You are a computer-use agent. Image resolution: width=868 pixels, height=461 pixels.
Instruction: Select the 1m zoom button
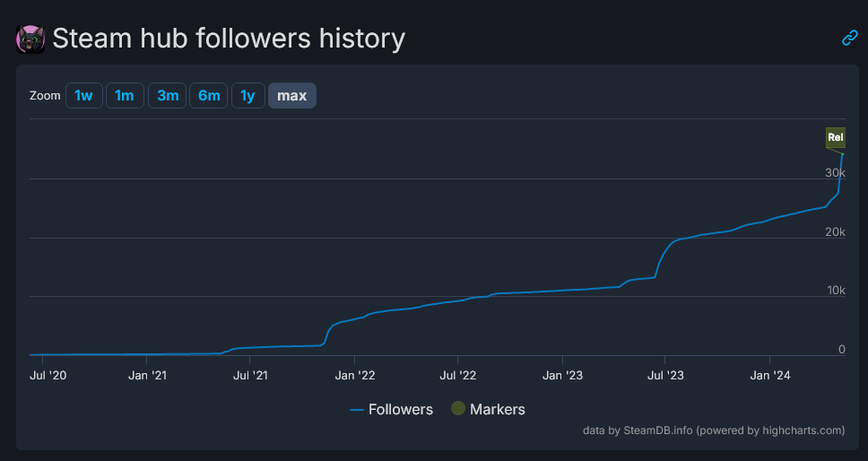(125, 95)
